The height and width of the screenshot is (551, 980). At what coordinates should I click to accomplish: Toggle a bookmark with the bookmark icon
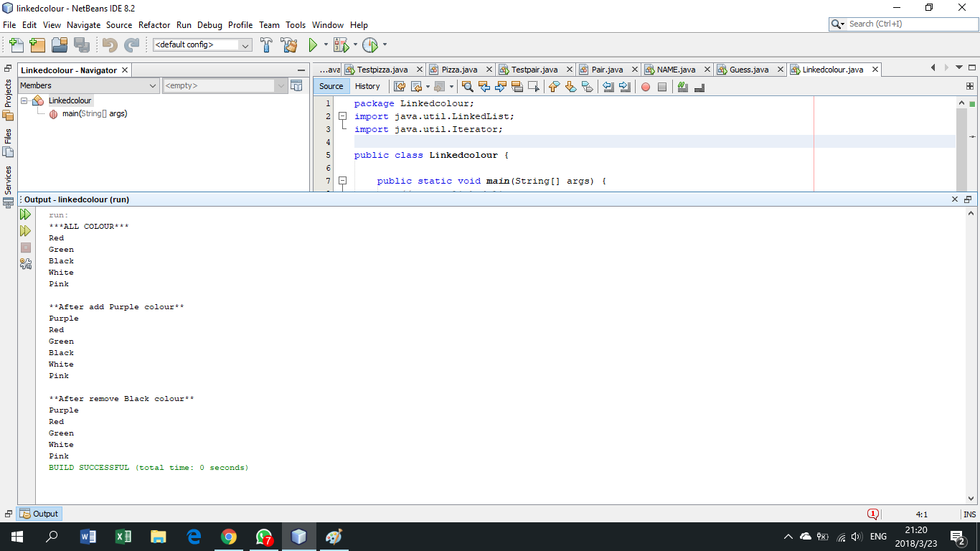(x=588, y=86)
